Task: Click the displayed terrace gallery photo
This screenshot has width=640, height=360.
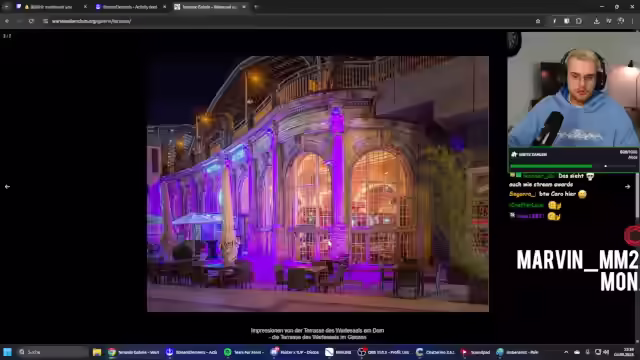Action: 318,184
